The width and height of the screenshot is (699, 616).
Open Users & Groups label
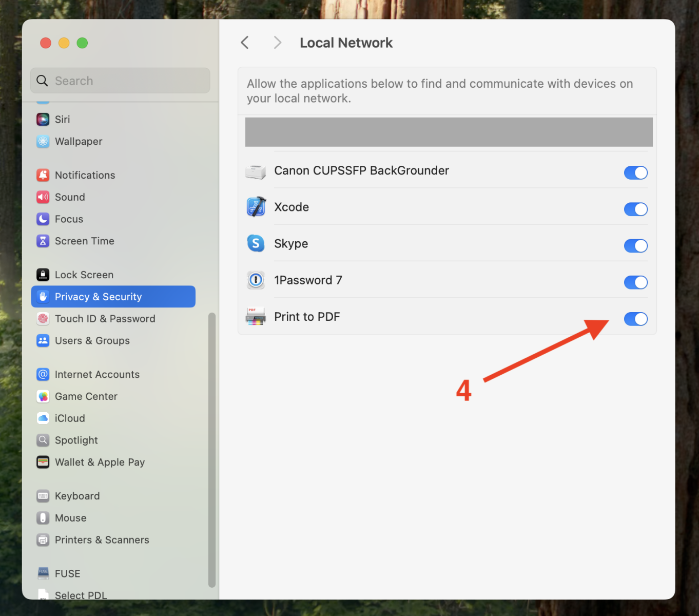(x=92, y=341)
